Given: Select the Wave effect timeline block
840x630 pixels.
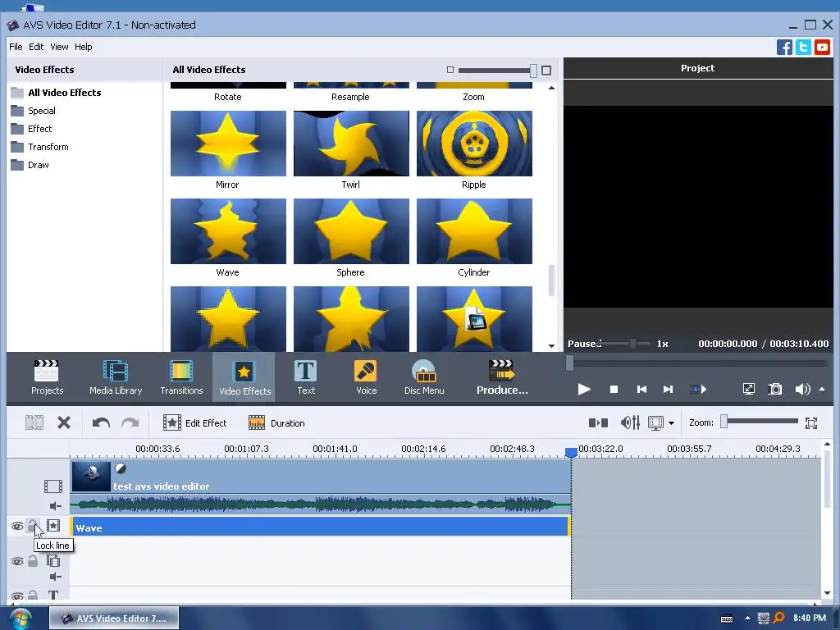Looking at the screenshot, I should [x=320, y=527].
